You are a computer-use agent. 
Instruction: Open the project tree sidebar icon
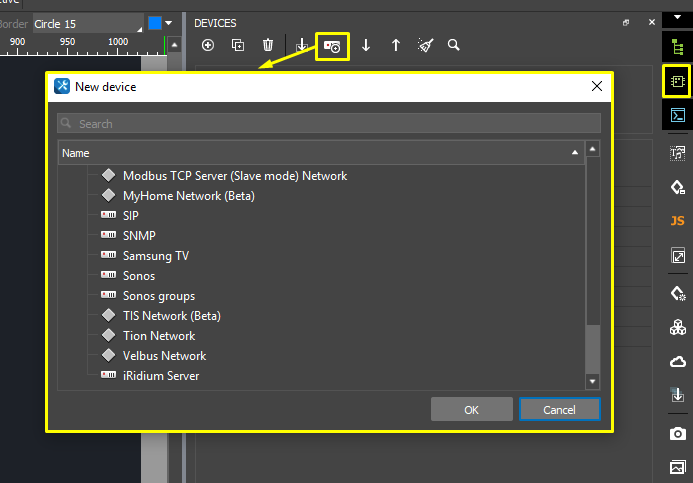(x=678, y=47)
